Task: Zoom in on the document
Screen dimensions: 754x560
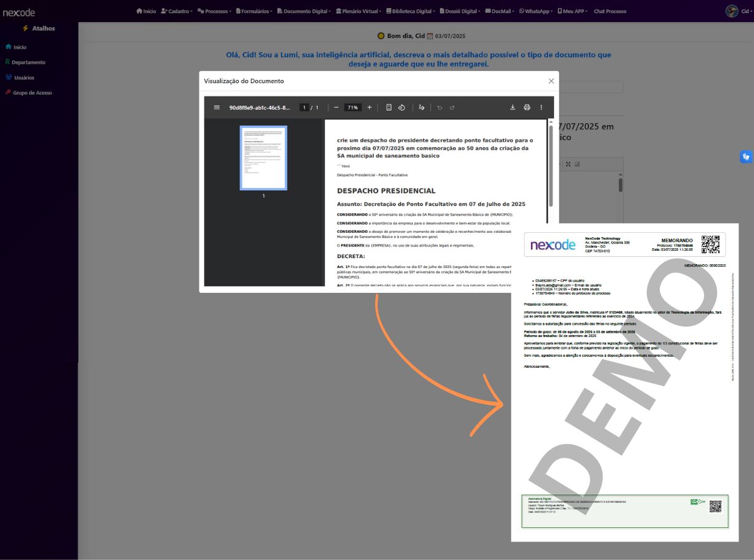Action: tap(369, 107)
